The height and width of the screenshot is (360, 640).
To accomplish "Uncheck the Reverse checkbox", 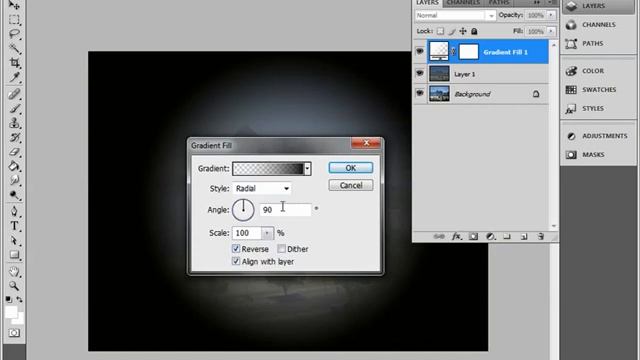I will click(x=236, y=249).
